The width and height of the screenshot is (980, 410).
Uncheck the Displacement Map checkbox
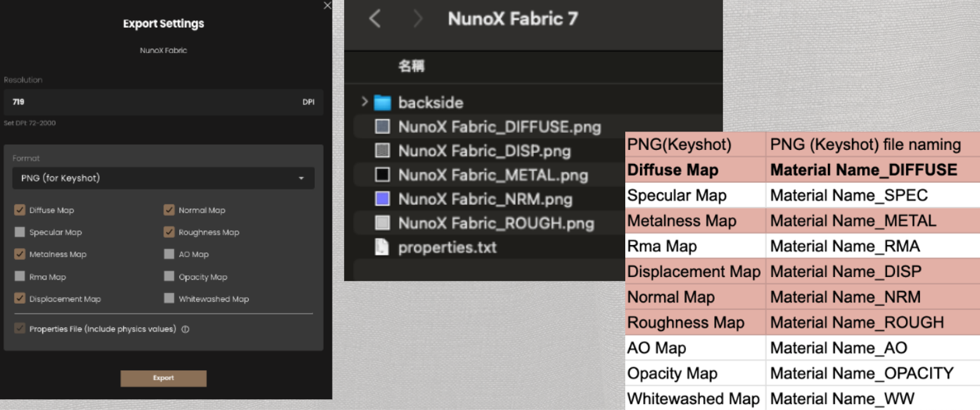pos(20,299)
